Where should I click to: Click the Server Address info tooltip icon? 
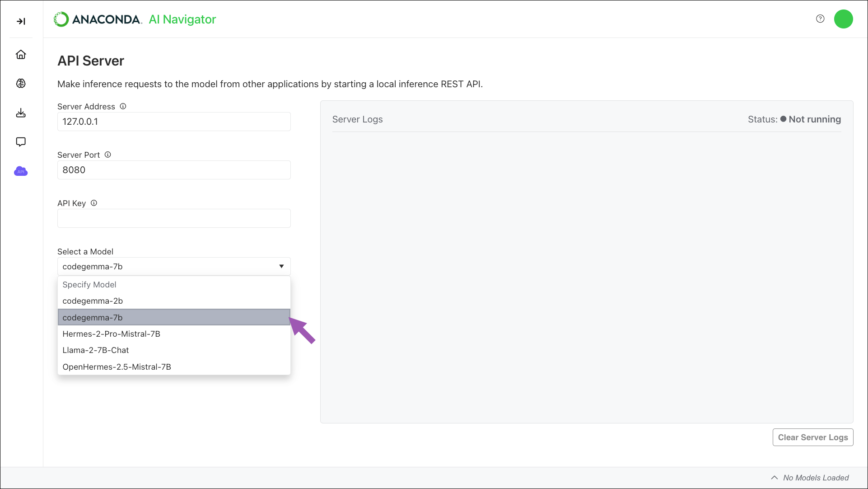[x=123, y=106]
